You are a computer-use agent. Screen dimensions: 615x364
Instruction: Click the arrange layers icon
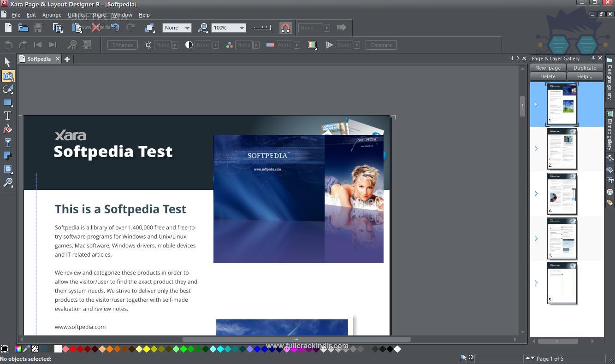pos(149,28)
